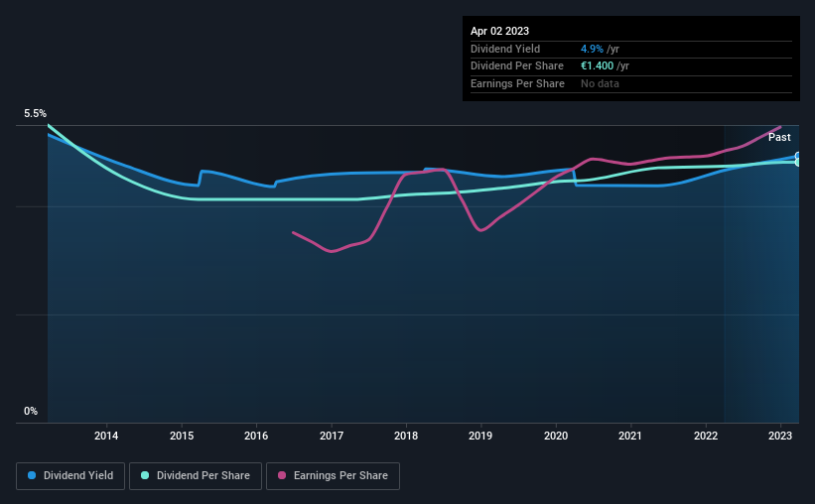Click the No data earnings value
815x504 pixels.
[x=600, y=83]
